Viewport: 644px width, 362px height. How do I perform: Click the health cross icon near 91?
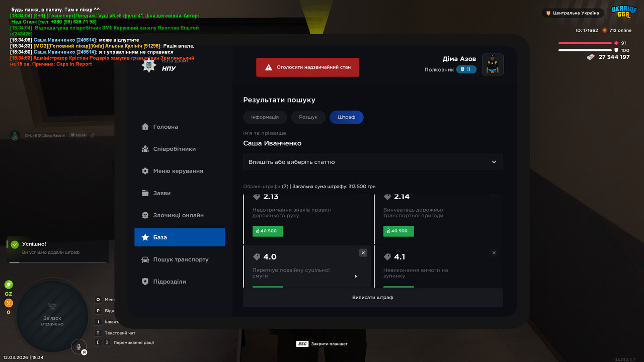click(616, 43)
